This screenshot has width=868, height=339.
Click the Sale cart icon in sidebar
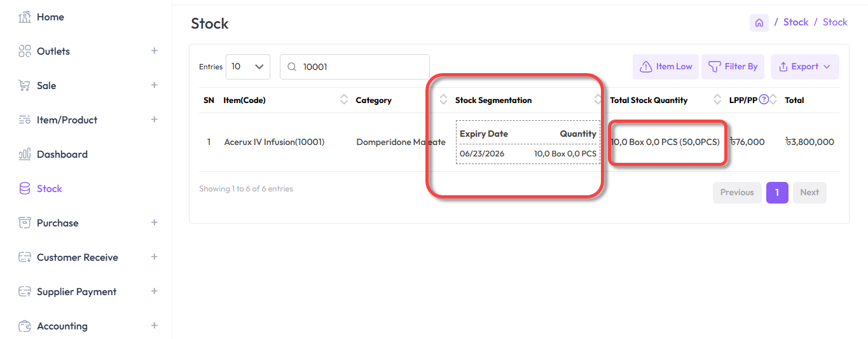point(25,86)
